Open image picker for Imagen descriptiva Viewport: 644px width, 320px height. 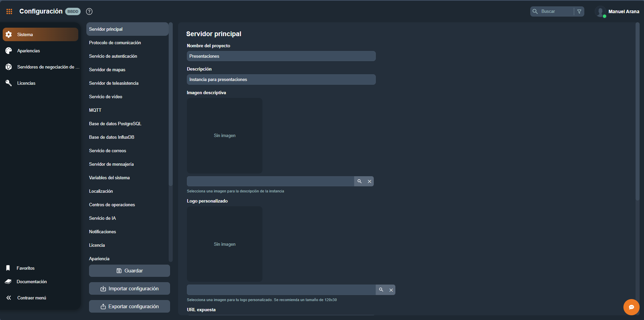(359, 181)
